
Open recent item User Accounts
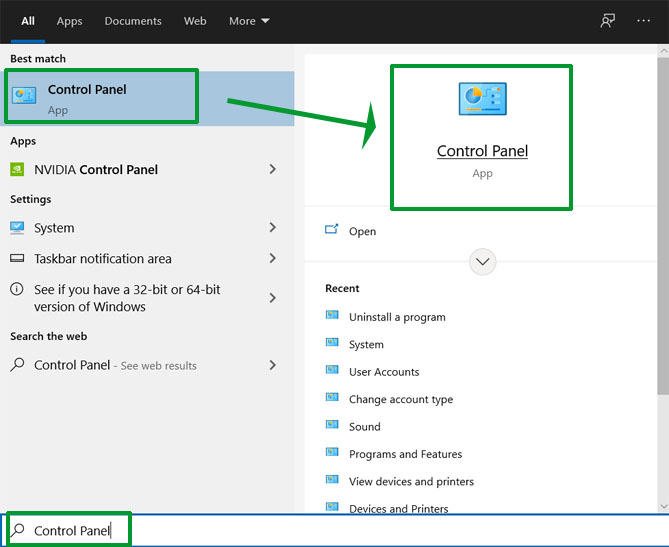(384, 372)
